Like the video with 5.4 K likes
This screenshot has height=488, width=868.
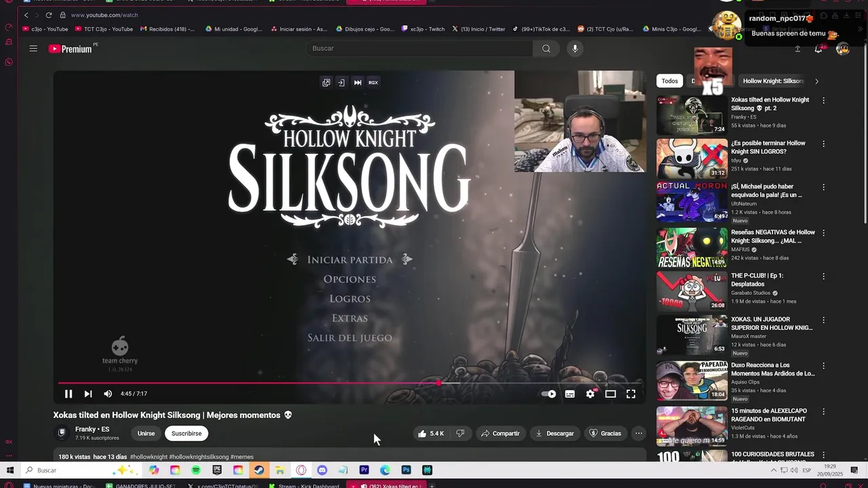[431, 434]
